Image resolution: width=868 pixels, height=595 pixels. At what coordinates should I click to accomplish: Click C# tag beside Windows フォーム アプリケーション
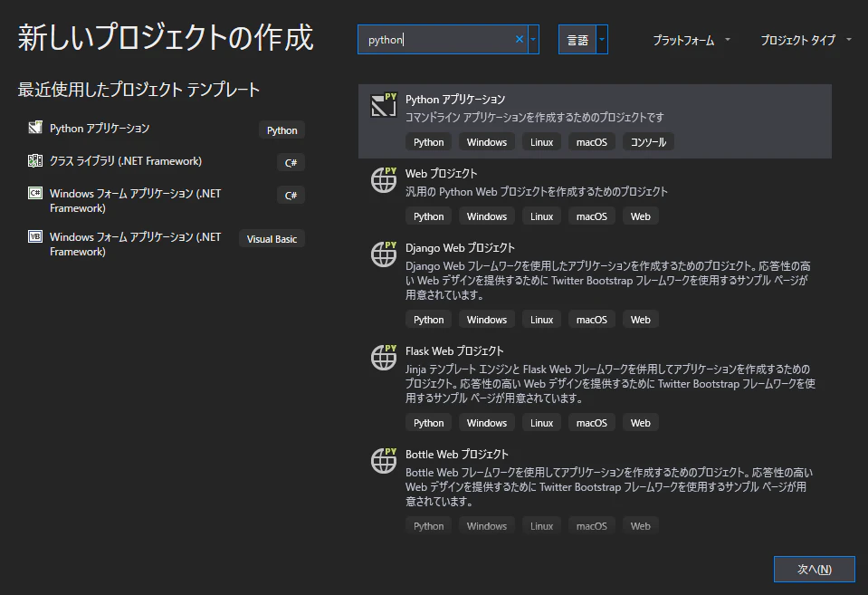tap(291, 195)
